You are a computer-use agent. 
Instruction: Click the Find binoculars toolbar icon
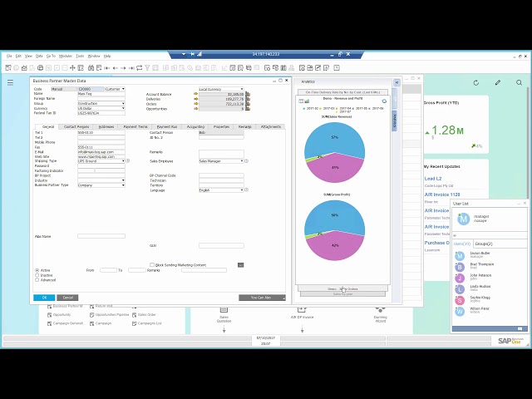91,68
